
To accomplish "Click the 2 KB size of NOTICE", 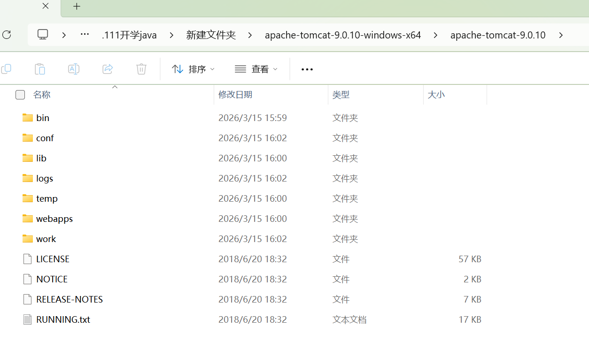I will [472, 279].
